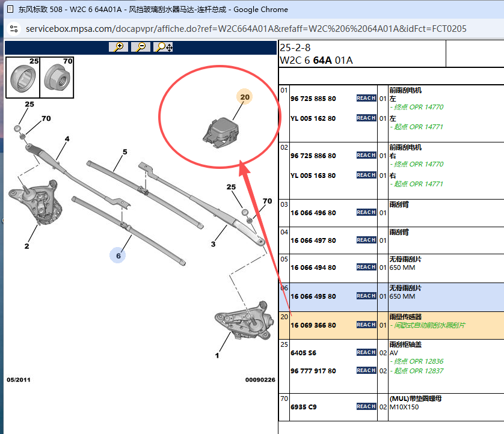Click the zoom in magnifier icon
Viewport: 504px width, 434px height.
(118, 47)
